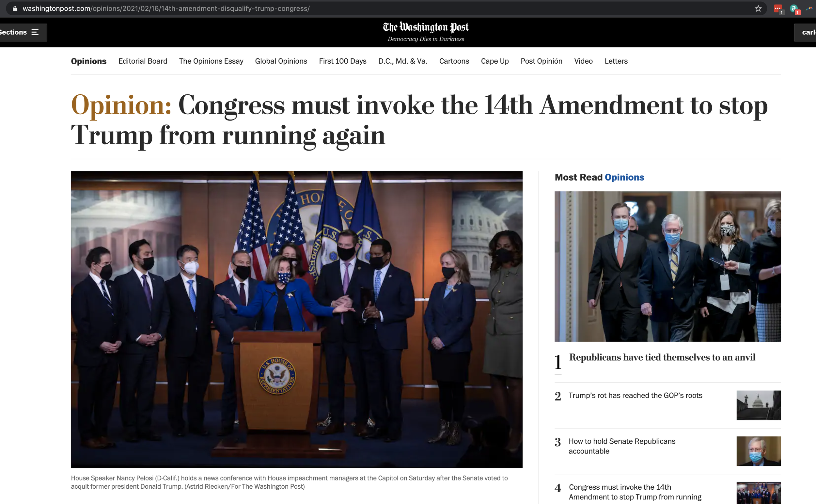Open Video section in nav
Viewport: 816px width, 504px height.
click(x=583, y=61)
